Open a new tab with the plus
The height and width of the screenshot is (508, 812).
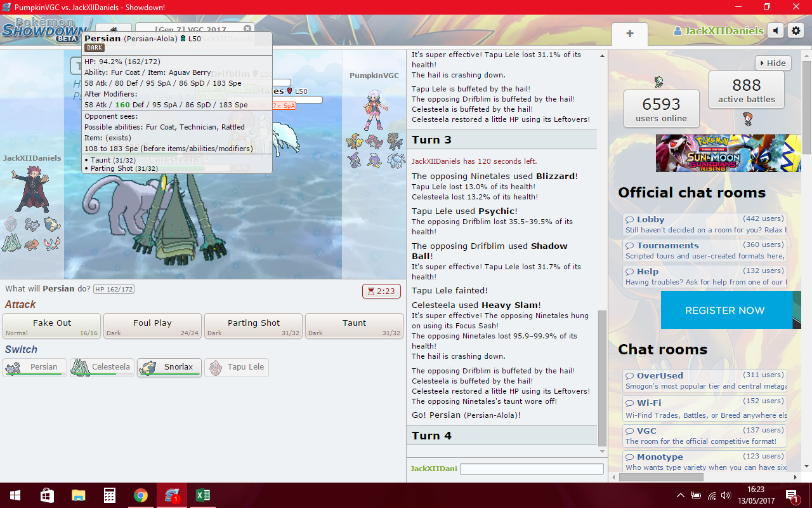(x=629, y=34)
